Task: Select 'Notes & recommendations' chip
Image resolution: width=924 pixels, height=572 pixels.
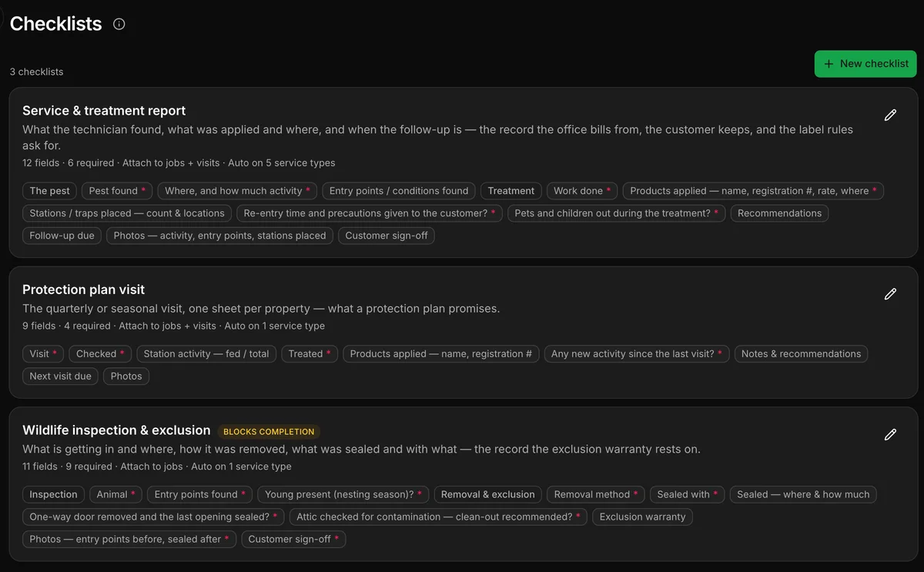Action: click(801, 354)
